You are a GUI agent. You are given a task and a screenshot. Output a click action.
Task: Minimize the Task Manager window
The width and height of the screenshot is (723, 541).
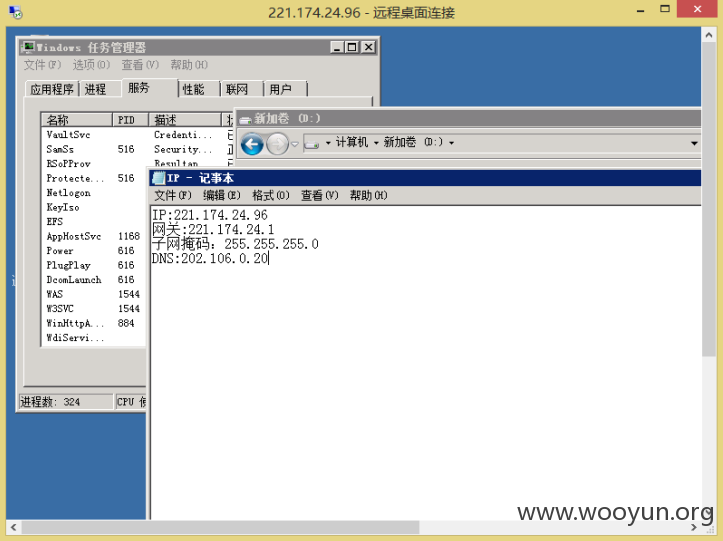click(337, 47)
